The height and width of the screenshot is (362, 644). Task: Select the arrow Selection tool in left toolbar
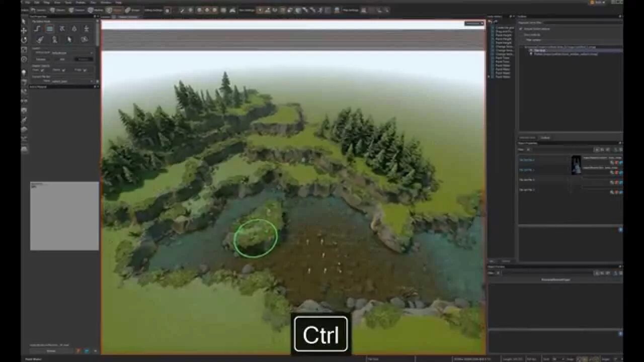tap(24, 22)
